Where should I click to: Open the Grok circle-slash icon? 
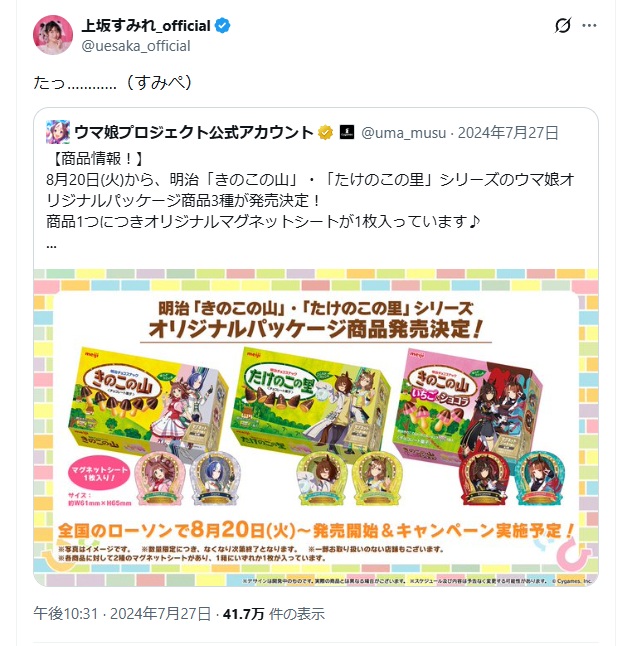563,26
